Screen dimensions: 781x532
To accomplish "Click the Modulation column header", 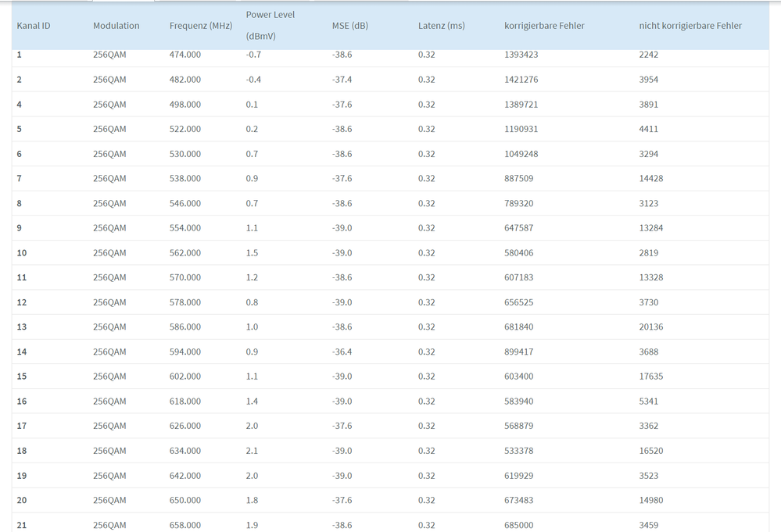I will [116, 26].
